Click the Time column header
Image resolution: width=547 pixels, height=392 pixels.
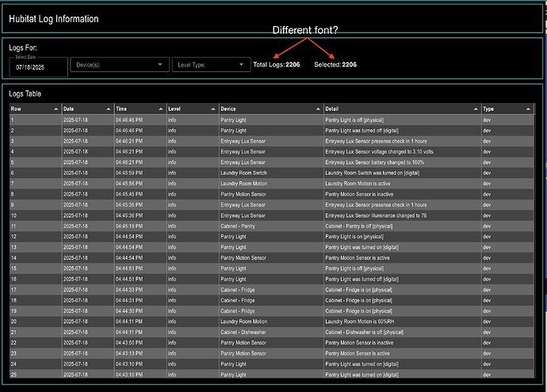[140, 109]
